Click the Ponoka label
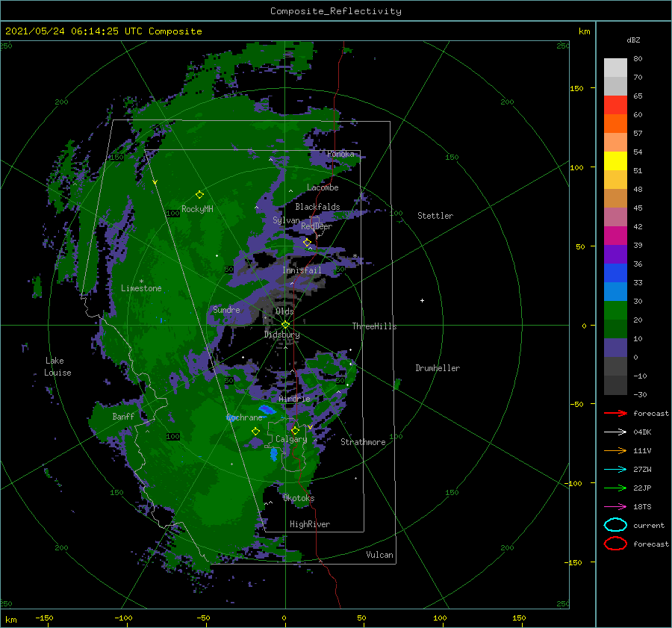The image size is (672, 628). click(x=340, y=154)
